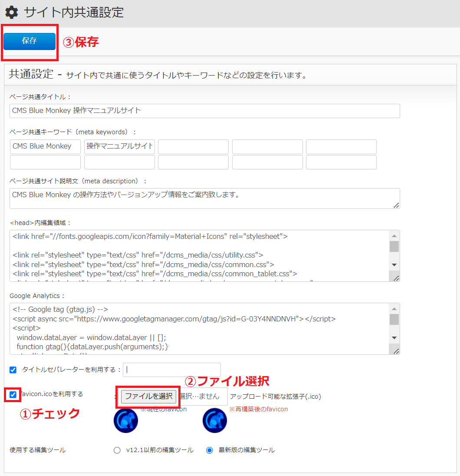Click the resize grip of head編集領域 textarea
Screen dimensions: 460x476
point(396,278)
